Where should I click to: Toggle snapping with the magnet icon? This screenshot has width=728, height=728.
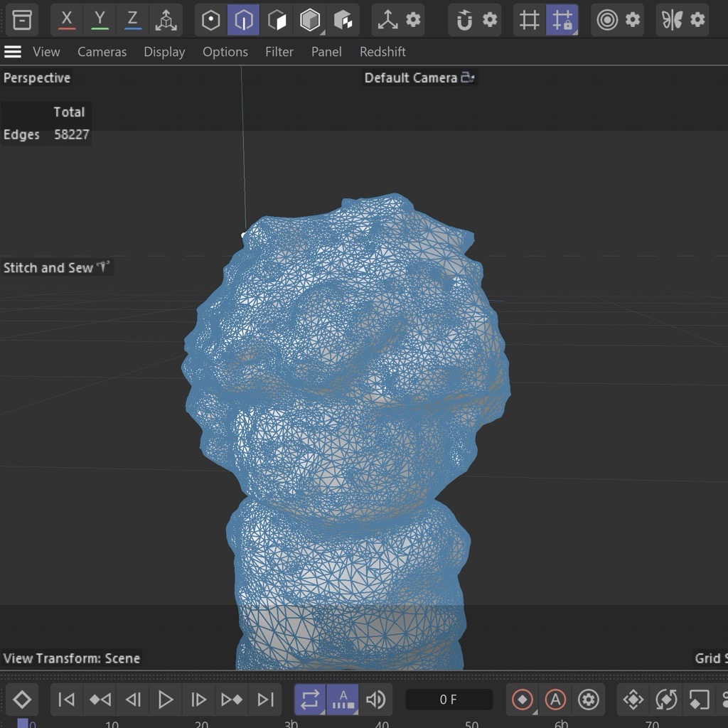click(x=464, y=20)
